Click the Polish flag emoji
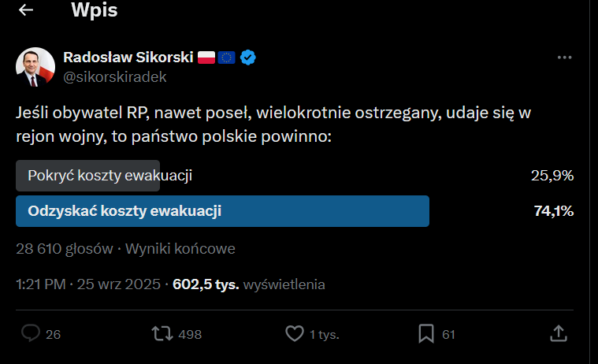This screenshot has height=364, width=598. point(206,58)
